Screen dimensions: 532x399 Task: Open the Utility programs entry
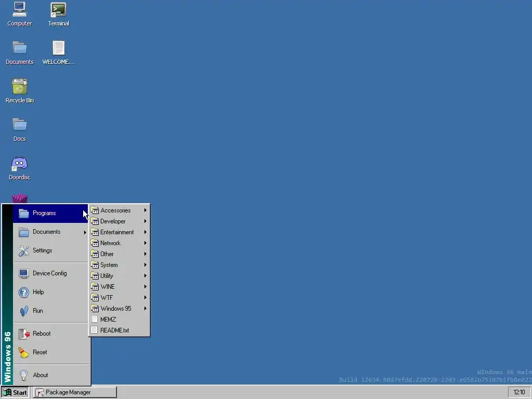119,275
